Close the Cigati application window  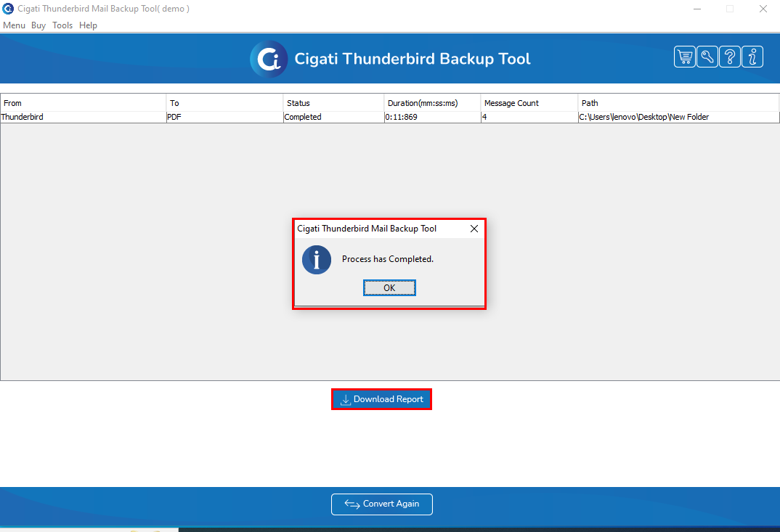tap(763, 9)
